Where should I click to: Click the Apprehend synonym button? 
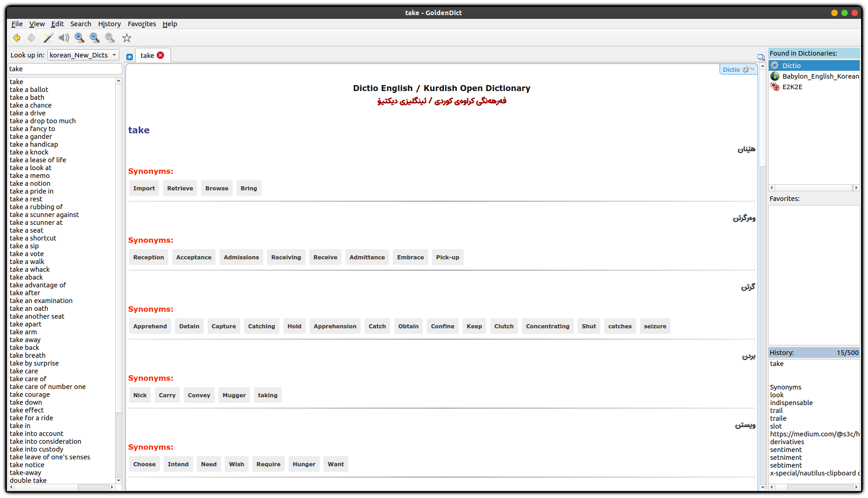(x=150, y=326)
